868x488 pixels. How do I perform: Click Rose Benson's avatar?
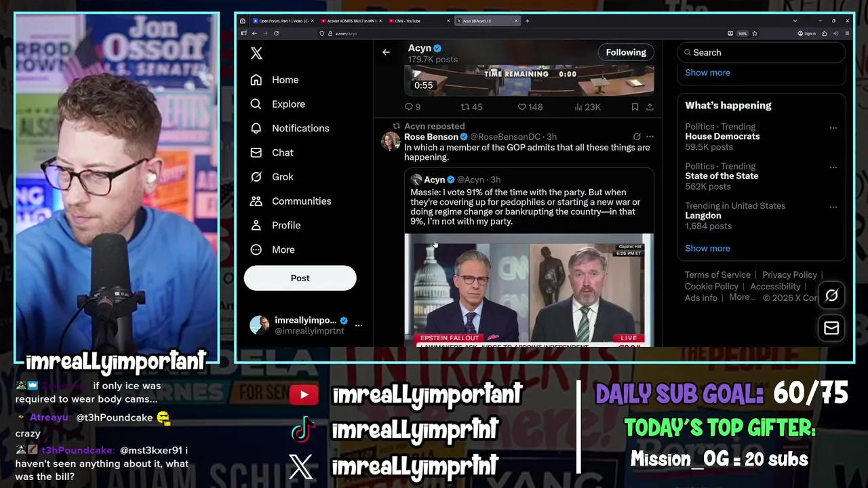391,142
